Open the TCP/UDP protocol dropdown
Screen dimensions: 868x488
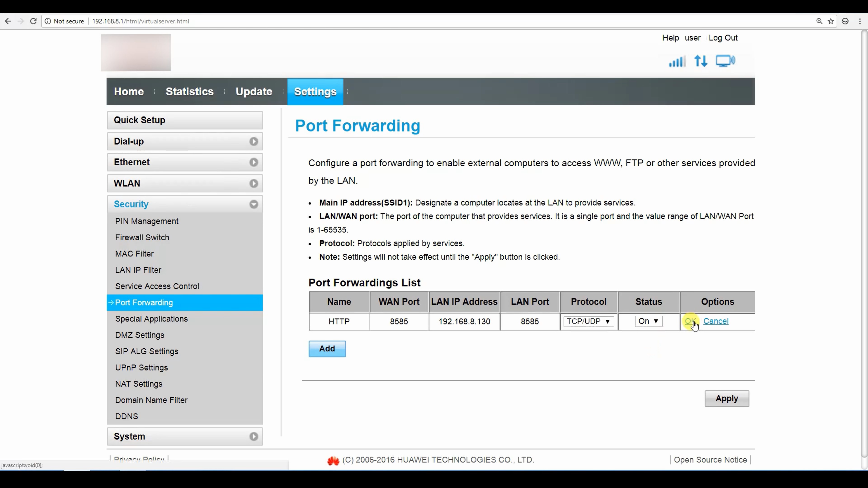pyautogui.click(x=588, y=321)
